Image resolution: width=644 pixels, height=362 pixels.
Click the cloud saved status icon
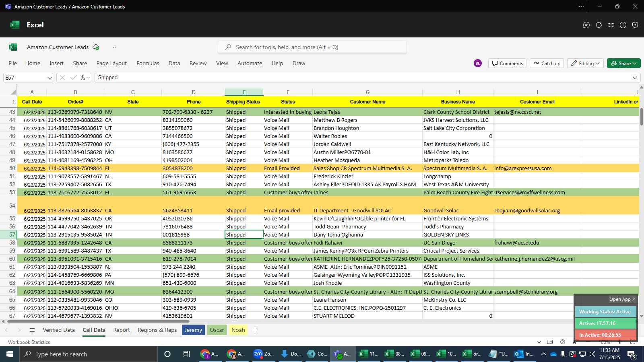pyautogui.click(x=96, y=47)
